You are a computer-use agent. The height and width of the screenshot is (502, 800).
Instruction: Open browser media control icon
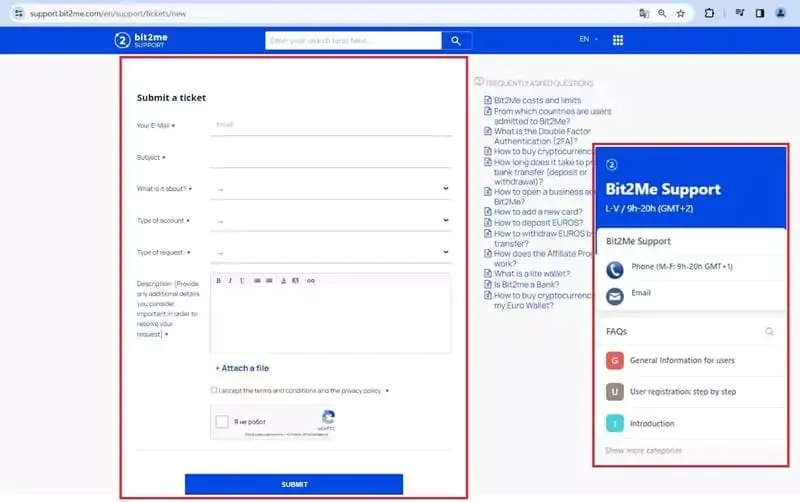coord(739,13)
